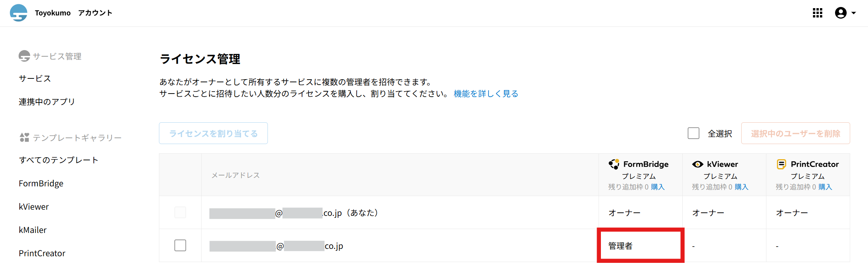The image size is (868, 271).
Task: Open 連携中のアプリ in the sidebar
Action: coord(47,102)
